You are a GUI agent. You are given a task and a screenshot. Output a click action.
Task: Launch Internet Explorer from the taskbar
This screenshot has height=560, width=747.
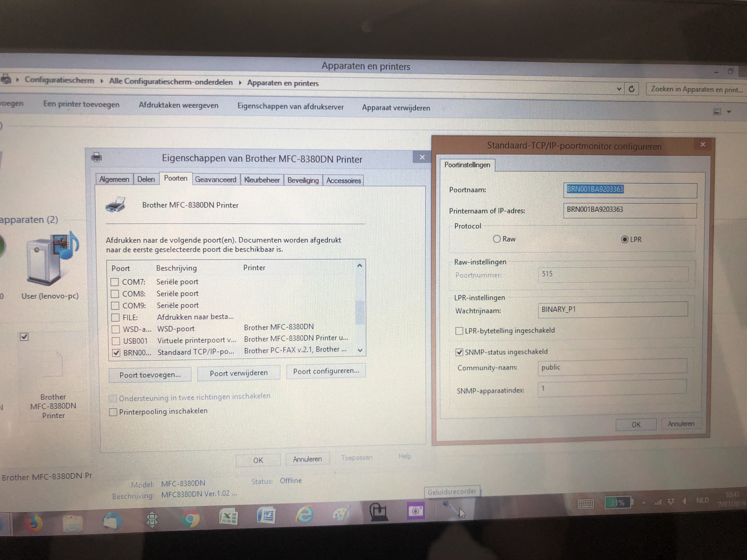tap(305, 514)
